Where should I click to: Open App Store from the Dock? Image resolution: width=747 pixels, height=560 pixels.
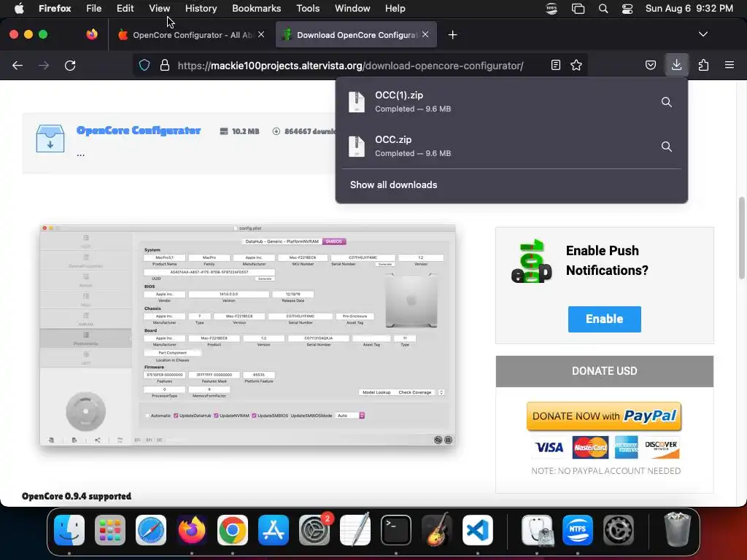[x=274, y=530]
